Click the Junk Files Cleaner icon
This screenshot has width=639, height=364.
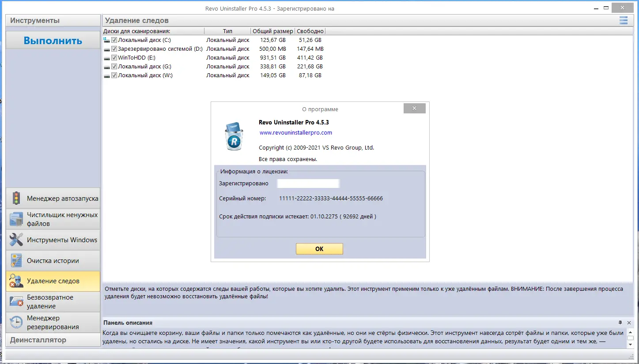(x=16, y=219)
